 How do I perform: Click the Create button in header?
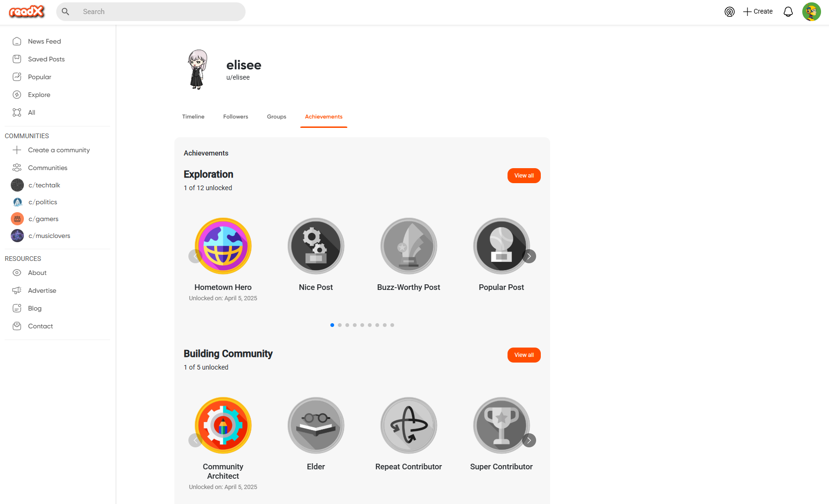point(758,12)
